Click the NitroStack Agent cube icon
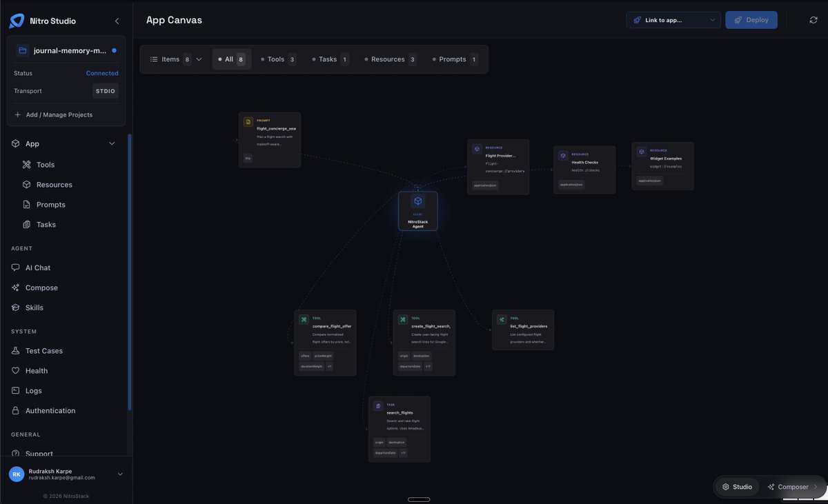The width and height of the screenshot is (828, 504). tap(418, 201)
